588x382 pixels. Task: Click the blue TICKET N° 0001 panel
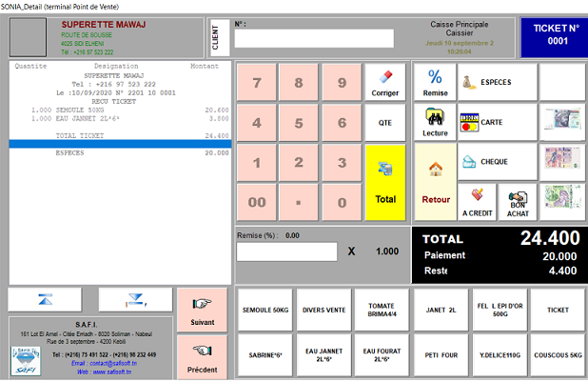[556, 37]
